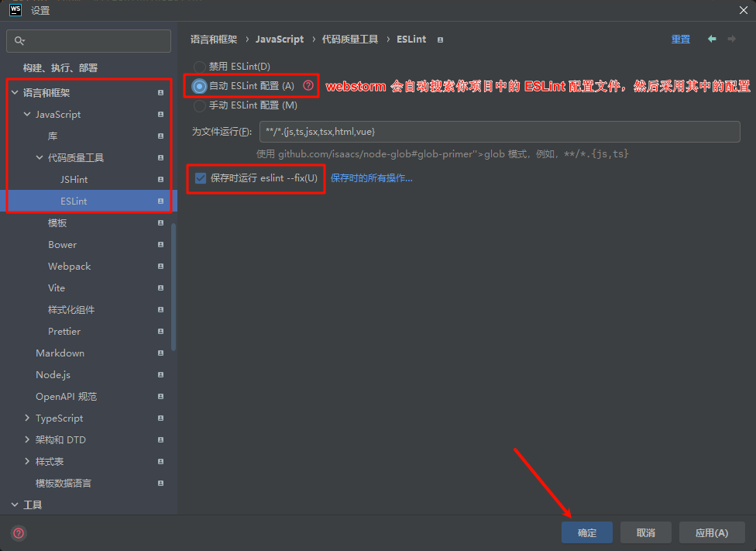Select the 禁用 ESLint radio button
The image size is (756, 551).
click(200, 66)
